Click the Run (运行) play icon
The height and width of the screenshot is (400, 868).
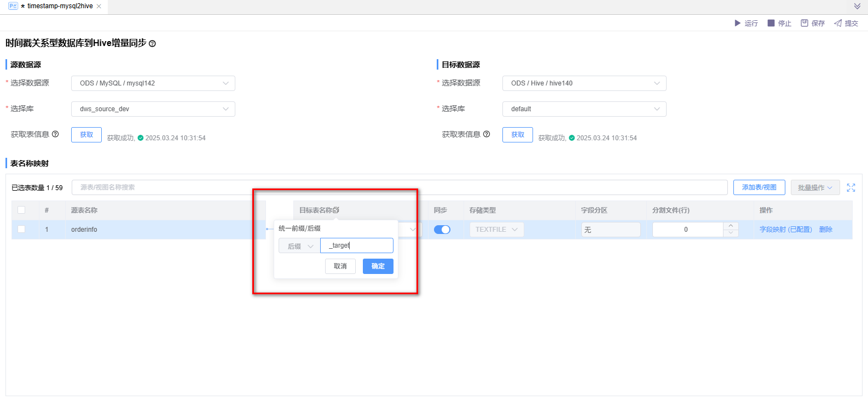(737, 23)
